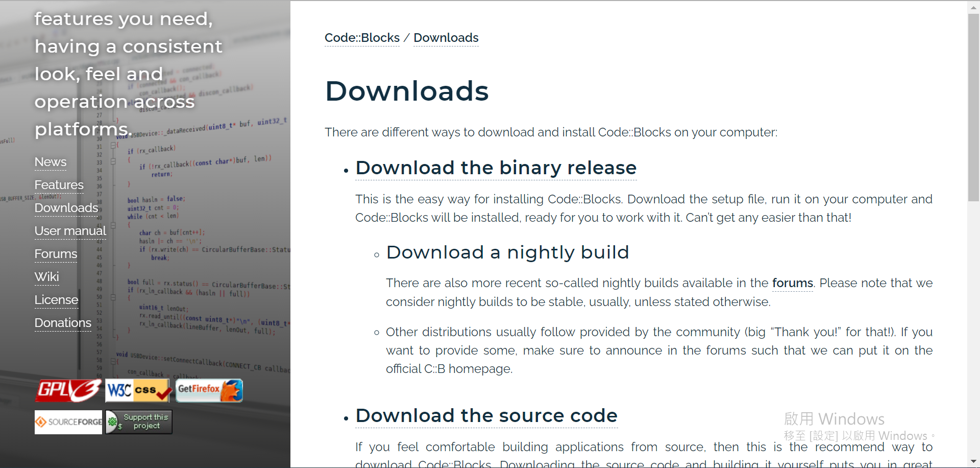This screenshot has height=468, width=980.
Task: Open the User manual link
Action: pyautogui.click(x=70, y=231)
